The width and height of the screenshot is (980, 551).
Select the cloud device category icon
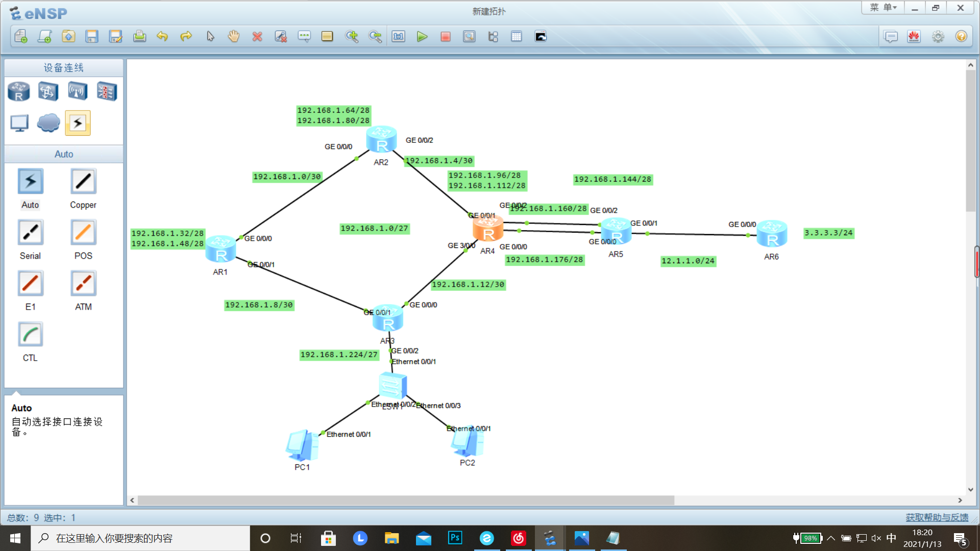(48, 123)
